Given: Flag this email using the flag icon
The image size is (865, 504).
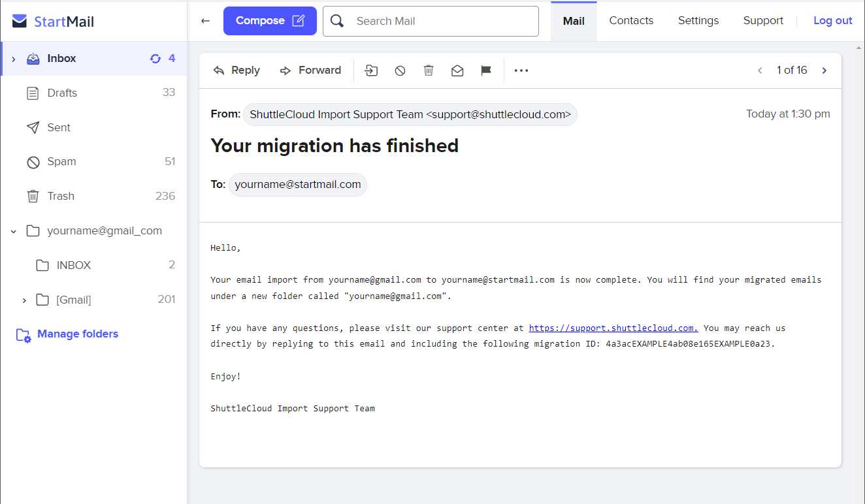Looking at the screenshot, I should [486, 70].
